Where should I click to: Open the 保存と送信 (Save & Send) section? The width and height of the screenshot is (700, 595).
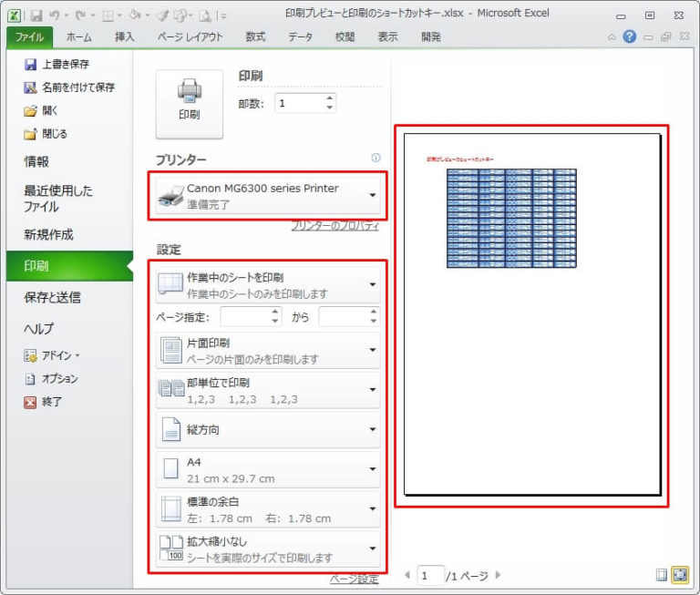tap(52, 298)
